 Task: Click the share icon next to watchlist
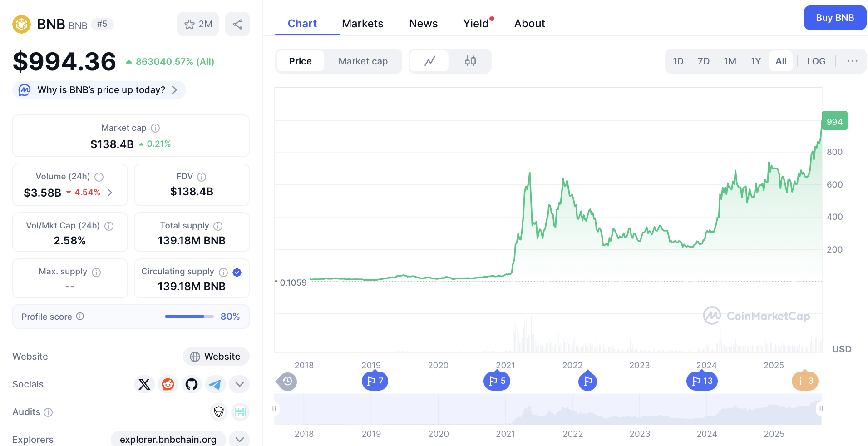tap(237, 24)
